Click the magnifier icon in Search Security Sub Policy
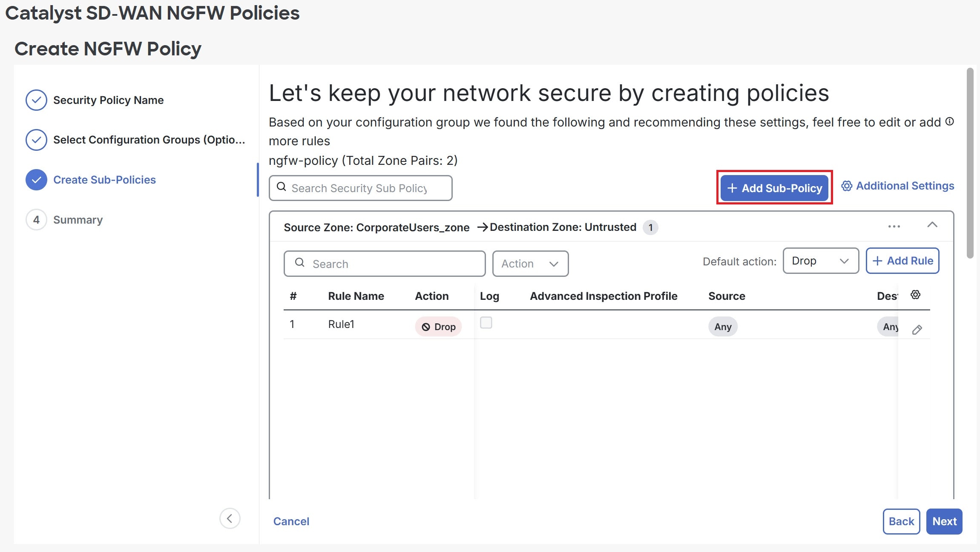Image resolution: width=980 pixels, height=552 pixels. [x=282, y=187]
